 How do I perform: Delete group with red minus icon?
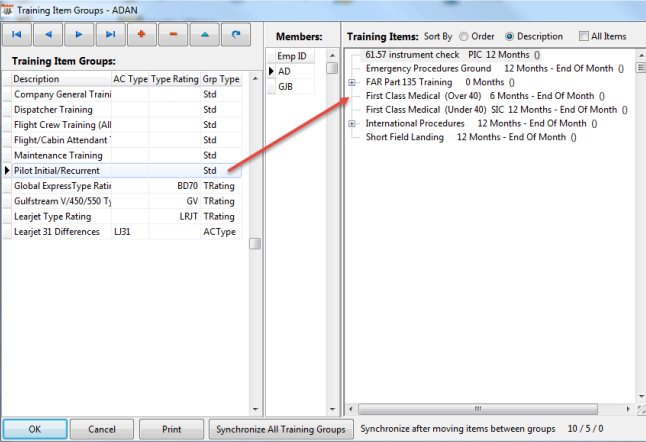(x=173, y=35)
